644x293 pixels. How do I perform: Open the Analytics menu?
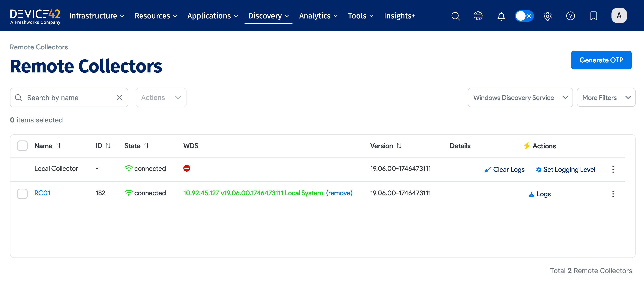318,16
